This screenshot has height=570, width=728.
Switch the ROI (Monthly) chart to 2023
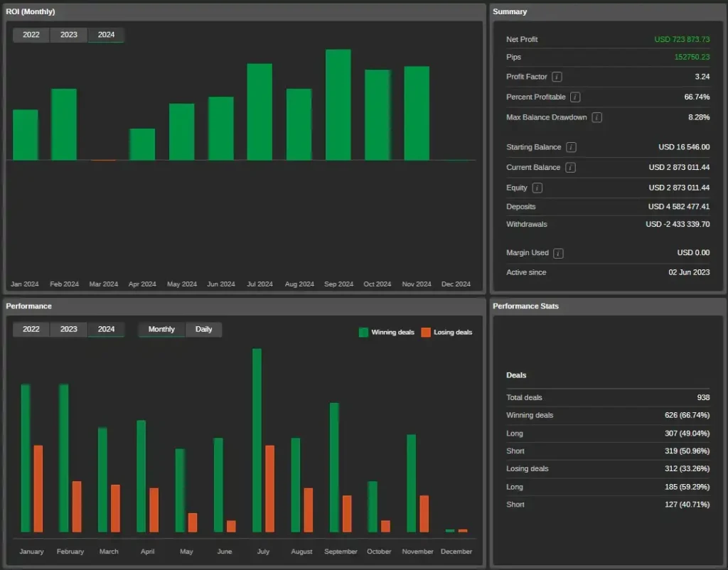pos(69,35)
